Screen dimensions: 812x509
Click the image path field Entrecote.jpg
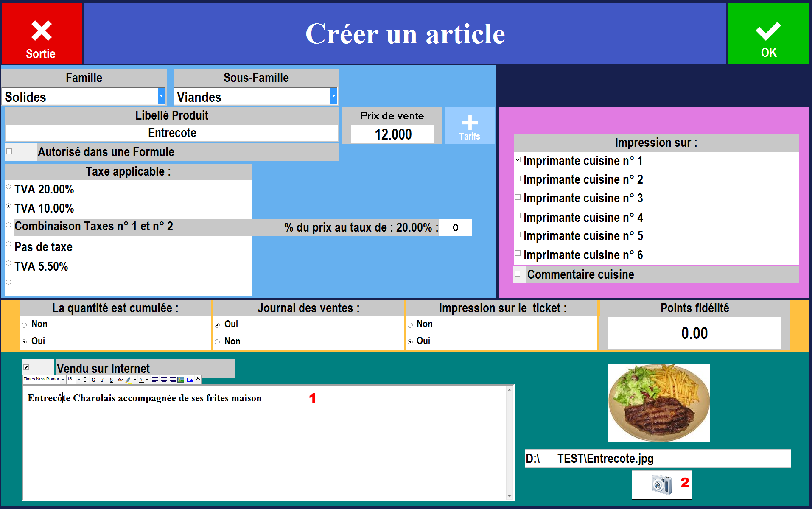[x=658, y=459]
